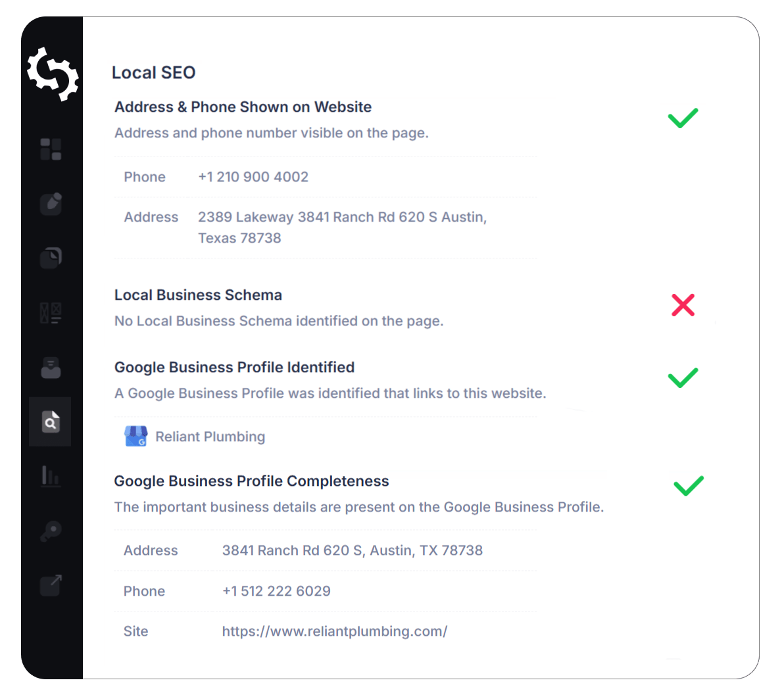The height and width of the screenshot is (697, 784).
Task: Click the key sidebar icon
Action: point(51,531)
